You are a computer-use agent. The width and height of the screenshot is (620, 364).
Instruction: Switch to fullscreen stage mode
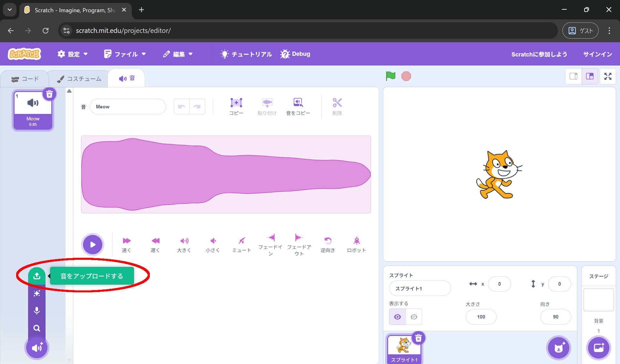point(608,76)
